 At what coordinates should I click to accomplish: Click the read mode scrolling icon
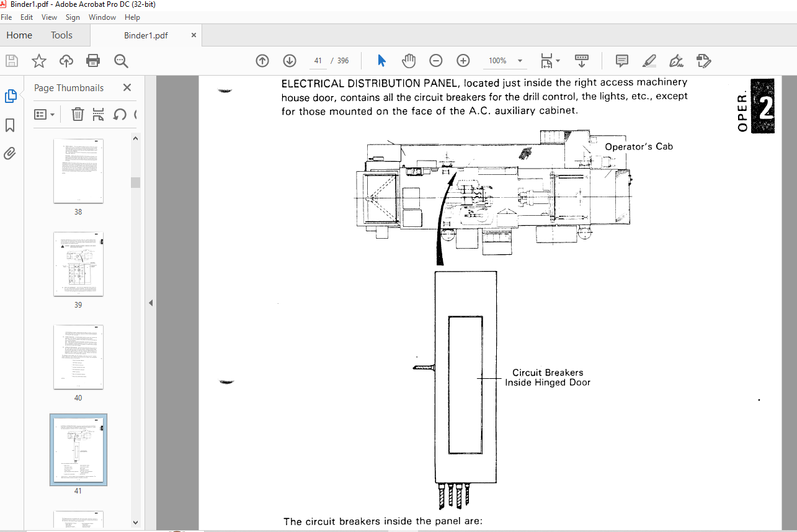pos(582,61)
